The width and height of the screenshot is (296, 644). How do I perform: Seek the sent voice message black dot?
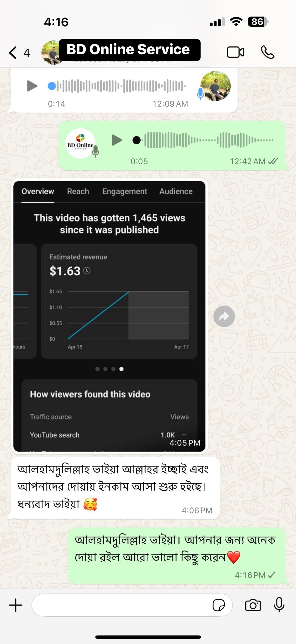pos(136,140)
